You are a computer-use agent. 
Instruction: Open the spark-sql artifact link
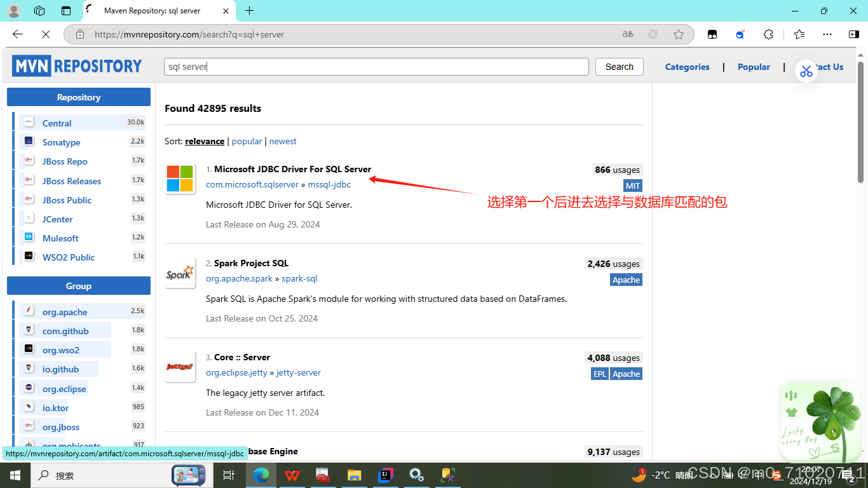299,278
